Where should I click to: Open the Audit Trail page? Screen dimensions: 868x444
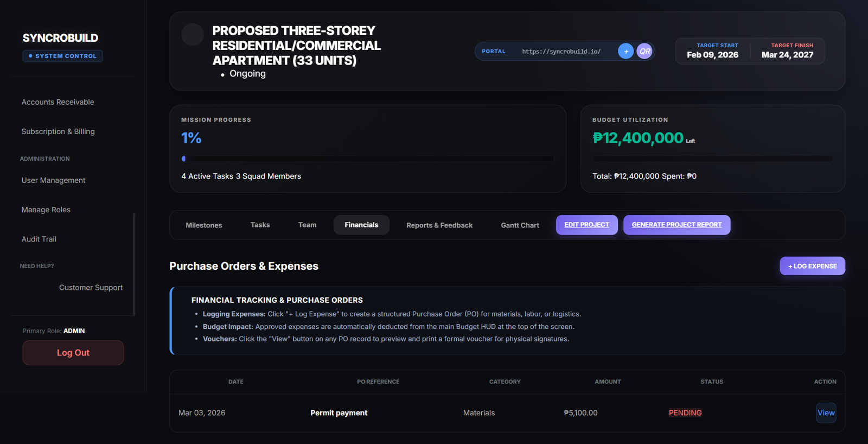39,239
